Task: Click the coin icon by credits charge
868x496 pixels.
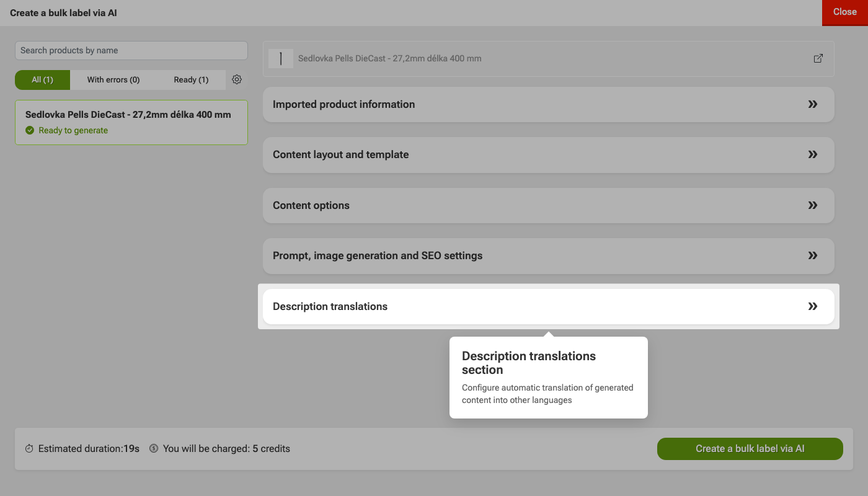Action: point(154,448)
